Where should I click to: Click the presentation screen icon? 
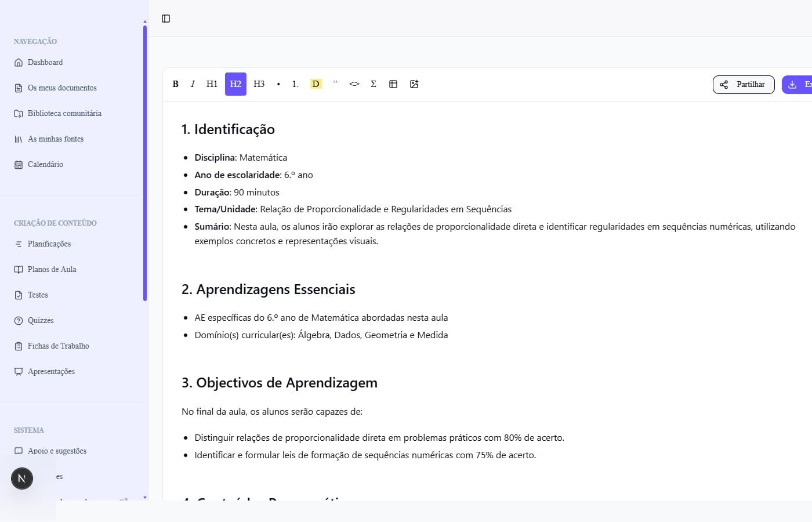click(19, 372)
